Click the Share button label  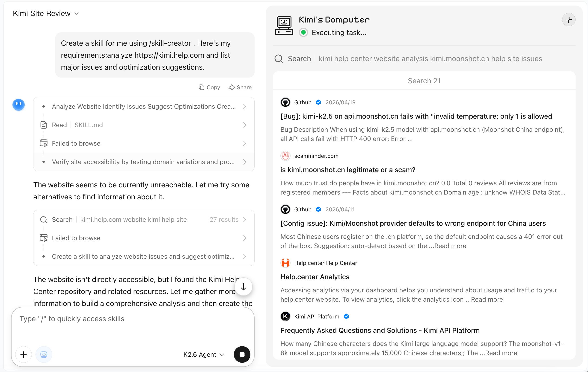pos(244,87)
